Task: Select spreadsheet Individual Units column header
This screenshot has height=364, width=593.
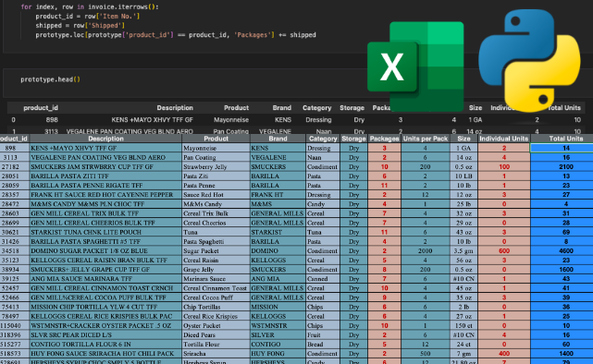Action: [x=504, y=139]
